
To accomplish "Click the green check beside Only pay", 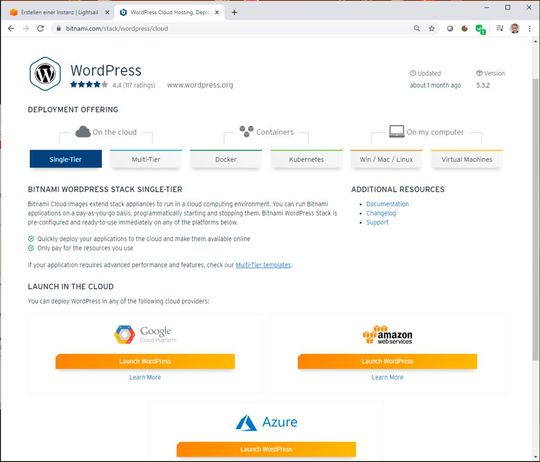I will [31, 248].
